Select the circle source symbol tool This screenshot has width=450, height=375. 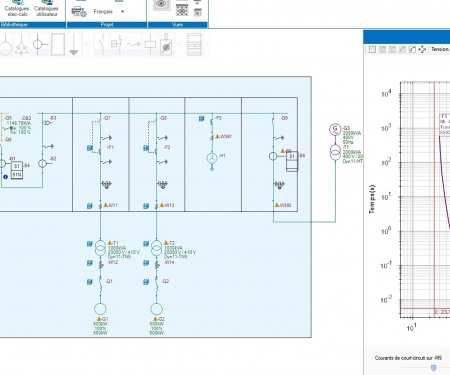point(6,44)
